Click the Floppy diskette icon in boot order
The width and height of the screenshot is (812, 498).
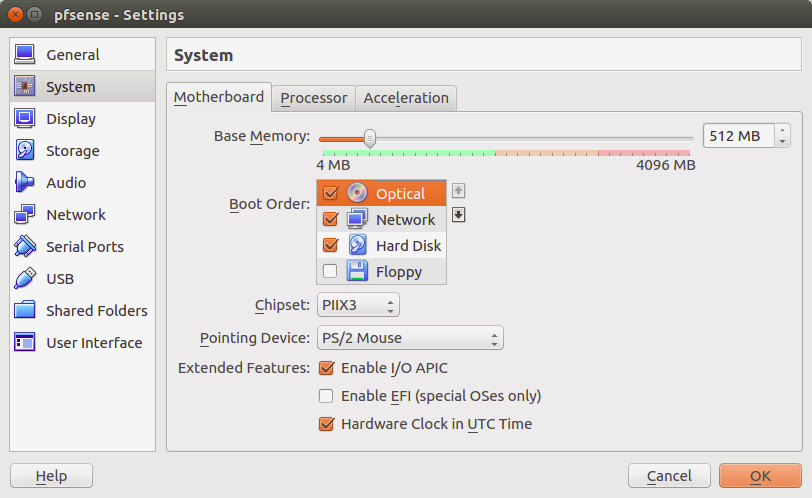tap(357, 271)
